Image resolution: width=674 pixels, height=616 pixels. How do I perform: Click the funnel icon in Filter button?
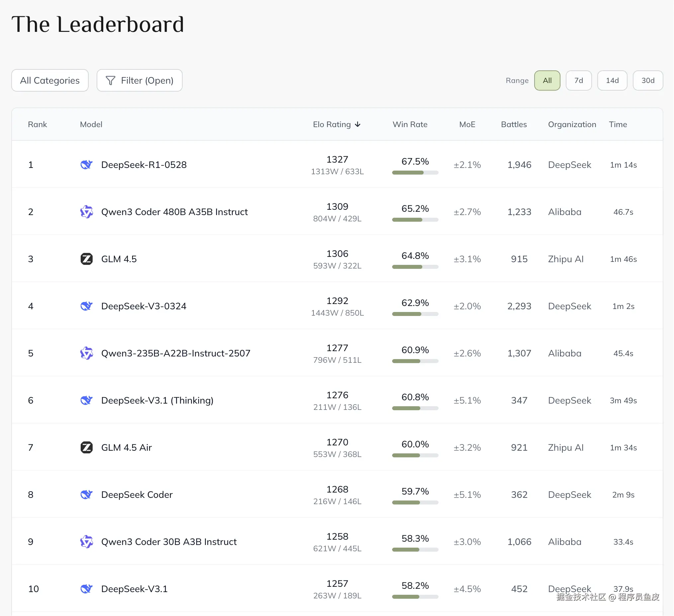pyautogui.click(x=110, y=81)
